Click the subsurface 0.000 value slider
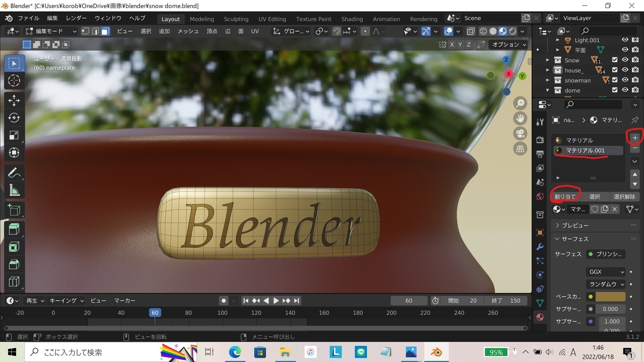Image resolution: width=644 pixels, height=362 pixels. [611, 309]
